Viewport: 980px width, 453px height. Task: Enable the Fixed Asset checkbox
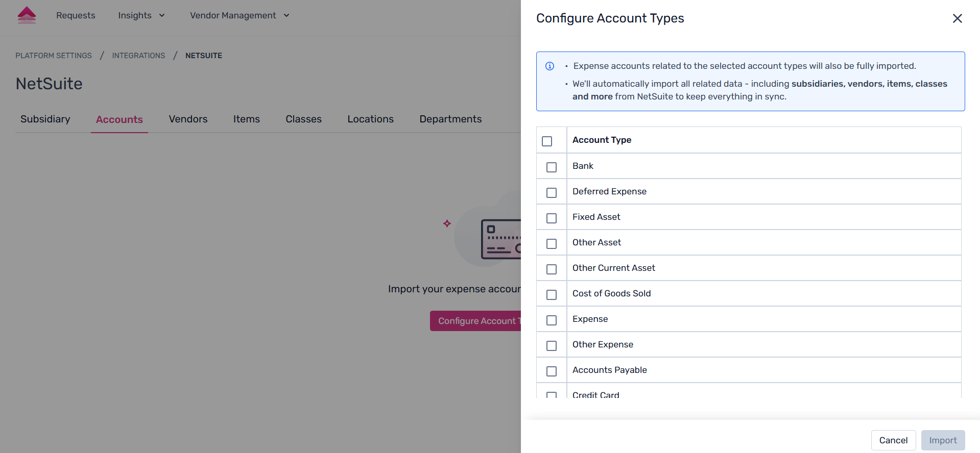point(552,218)
